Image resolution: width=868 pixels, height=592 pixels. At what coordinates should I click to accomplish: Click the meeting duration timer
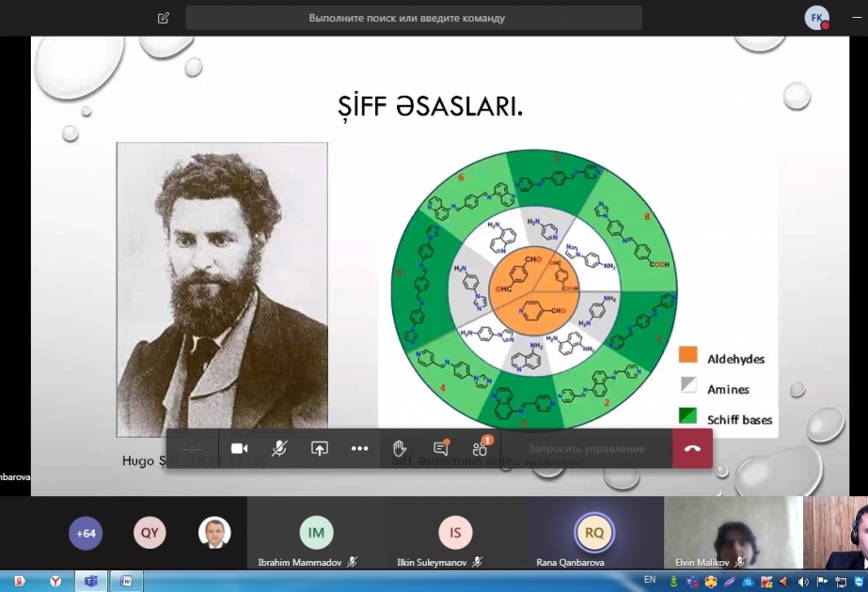click(192, 449)
